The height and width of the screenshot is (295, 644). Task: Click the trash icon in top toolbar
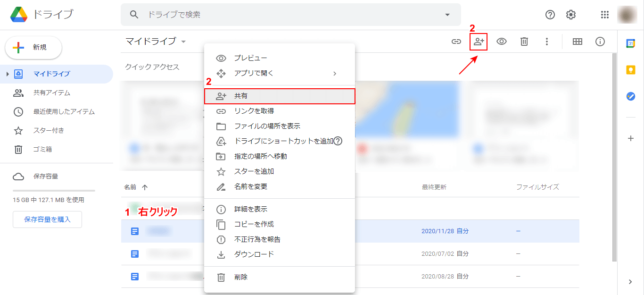point(524,42)
